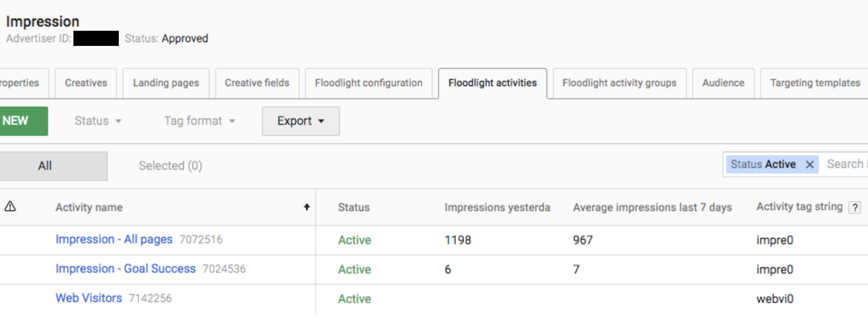The image size is (868, 326).
Task: Click the sort arrow beside Activity name
Action: click(307, 207)
